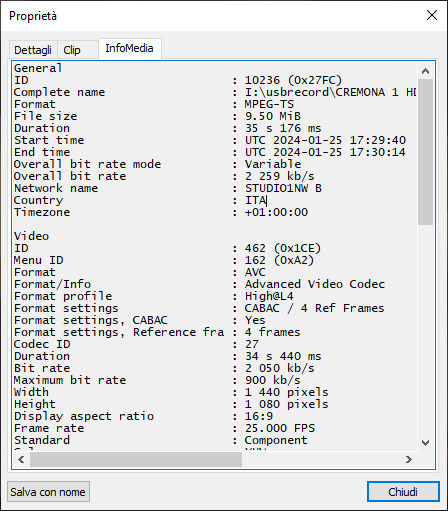Click the Salva con nome button
Viewport: 448px width, 511px height.
48,492
